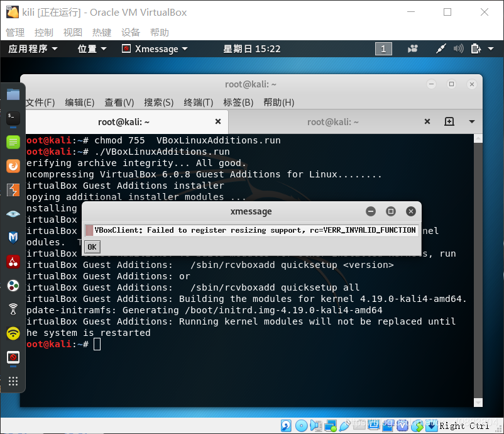Open the yellow Wi-Fi app icon
Viewport: 504px width, 434px height.
[x=13, y=333]
